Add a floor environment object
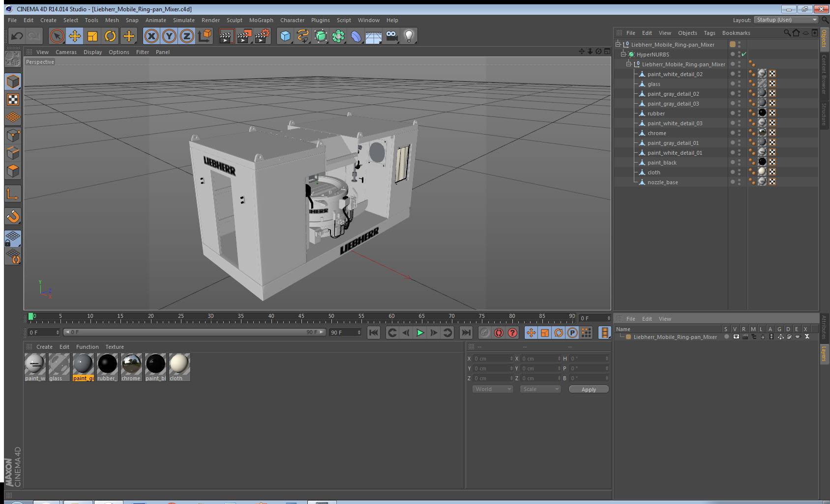Viewport: 830px width, 504px height. pyautogui.click(x=374, y=36)
